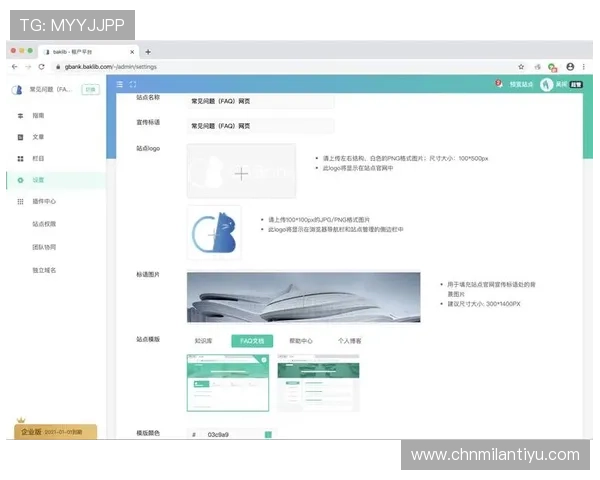Edit the 宣传标语 input field
Viewport: 600px width, 480px height.
(x=261, y=126)
